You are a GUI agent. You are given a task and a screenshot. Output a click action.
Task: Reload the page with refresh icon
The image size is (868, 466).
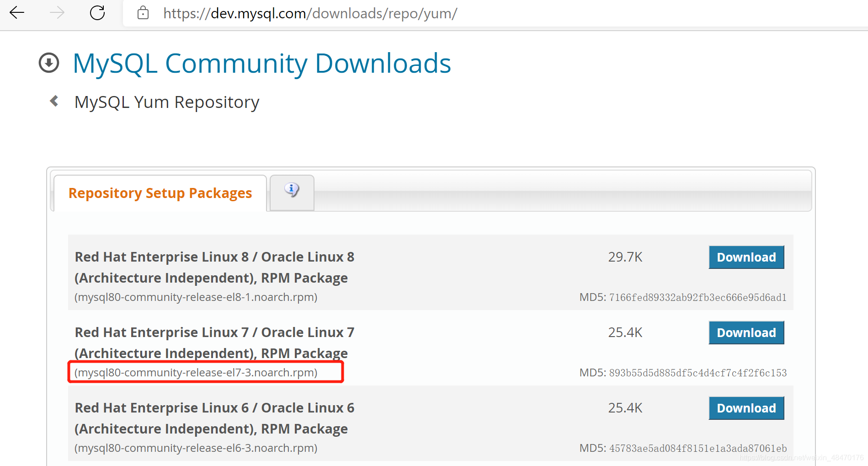pyautogui.click(x=97, y=13)
